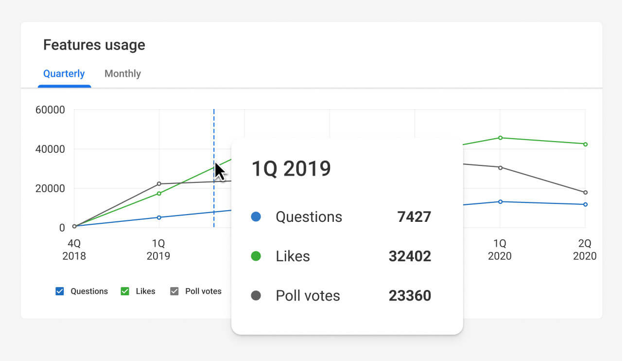Click the Poll votes value 23360 in tooltip
644x361 pixels.
(410, 296)
